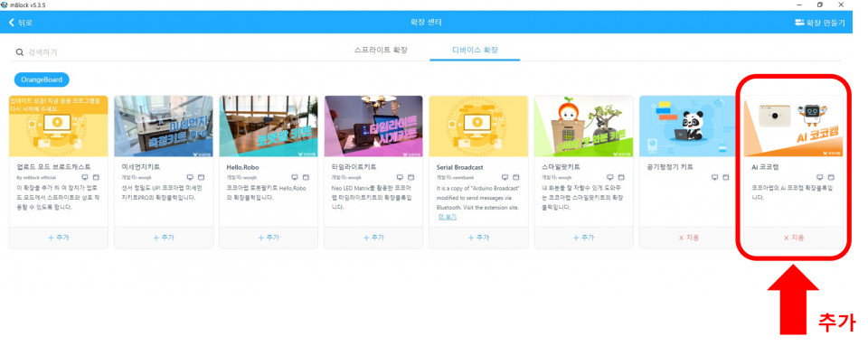Switch to 스프라이트 확장 tab
This screenshot has height=346, width=868.
pyautogui.click(x=381, y=51)
